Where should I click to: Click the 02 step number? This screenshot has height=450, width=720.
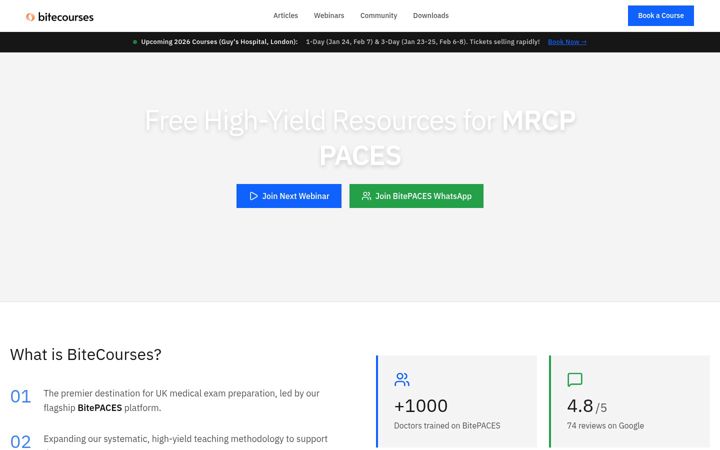pyautogui.click(x=21, y=442)
